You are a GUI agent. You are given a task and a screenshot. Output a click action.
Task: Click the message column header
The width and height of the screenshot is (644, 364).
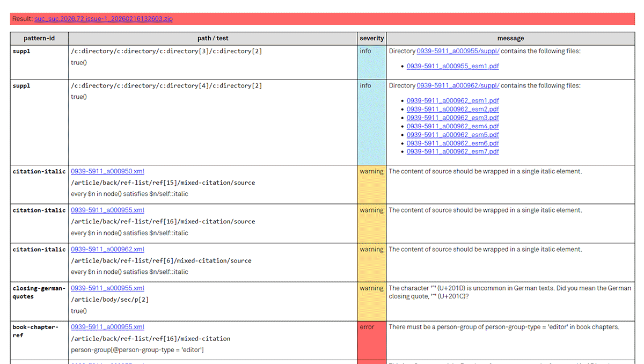pos(510,38)
